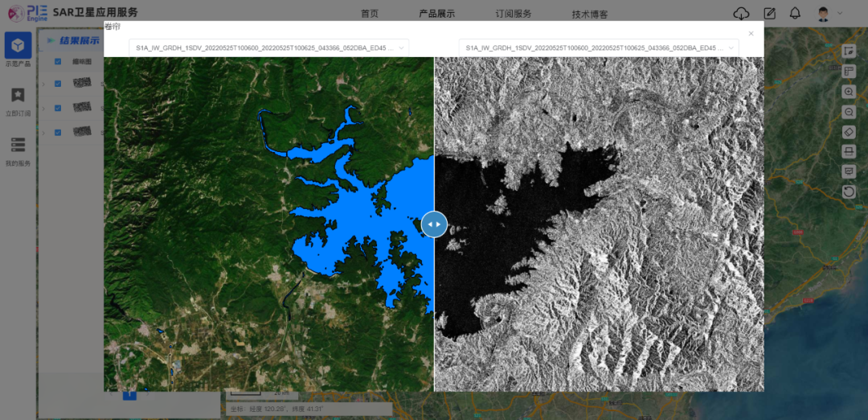Click the zoom in magnifier tool
Viewport: 868px width, 420px height.
point(849,92)
